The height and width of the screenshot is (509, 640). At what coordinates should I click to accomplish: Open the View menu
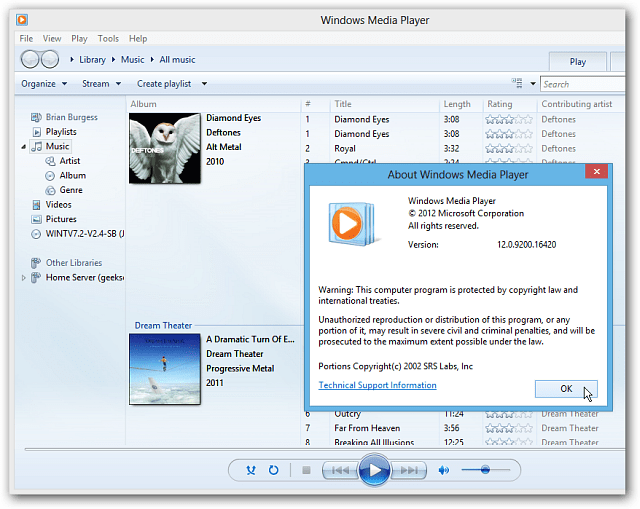point(52,39)
